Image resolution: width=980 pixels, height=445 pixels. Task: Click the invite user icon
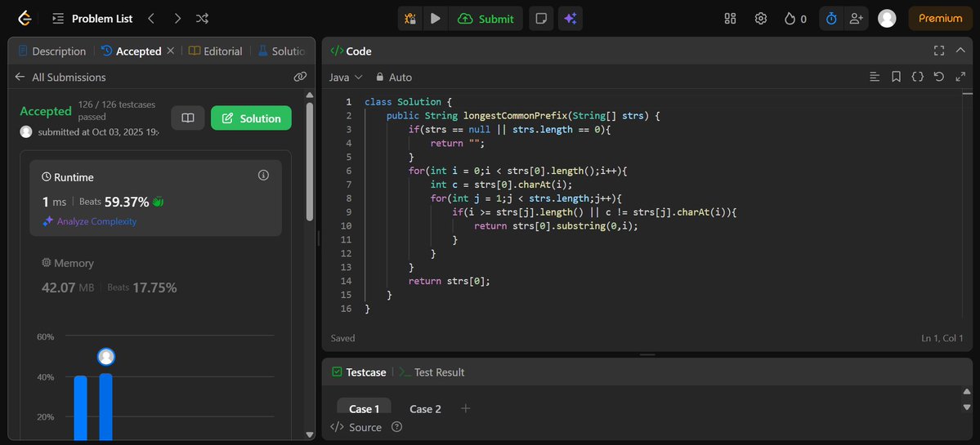coord(856,19)
